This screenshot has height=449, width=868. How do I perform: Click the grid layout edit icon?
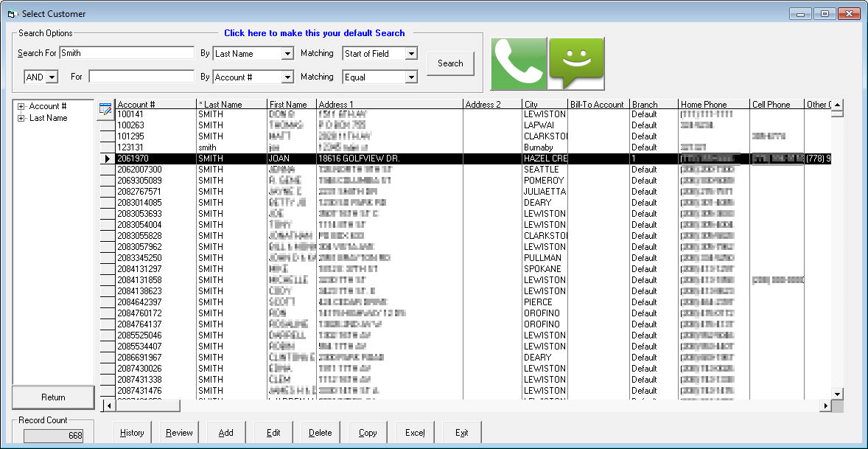point(105,108)
